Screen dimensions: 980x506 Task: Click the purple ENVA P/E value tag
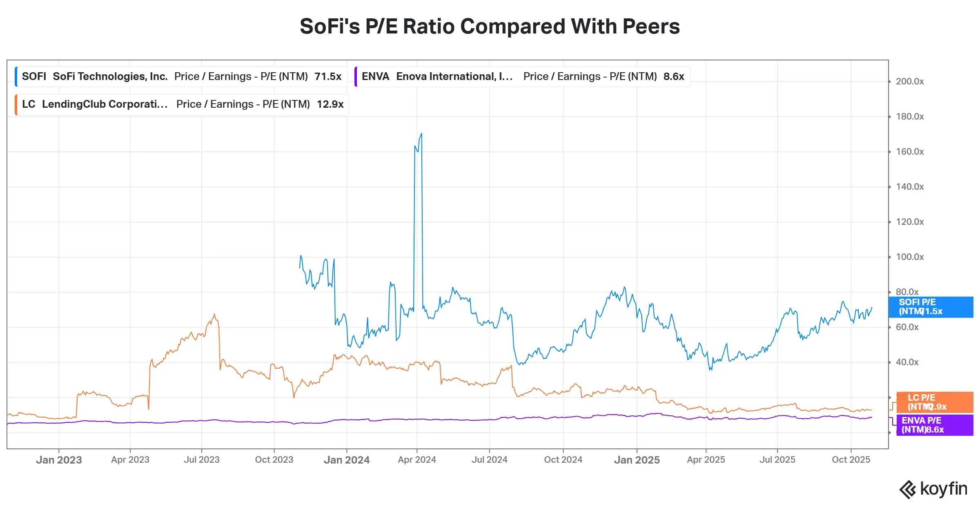935,425
